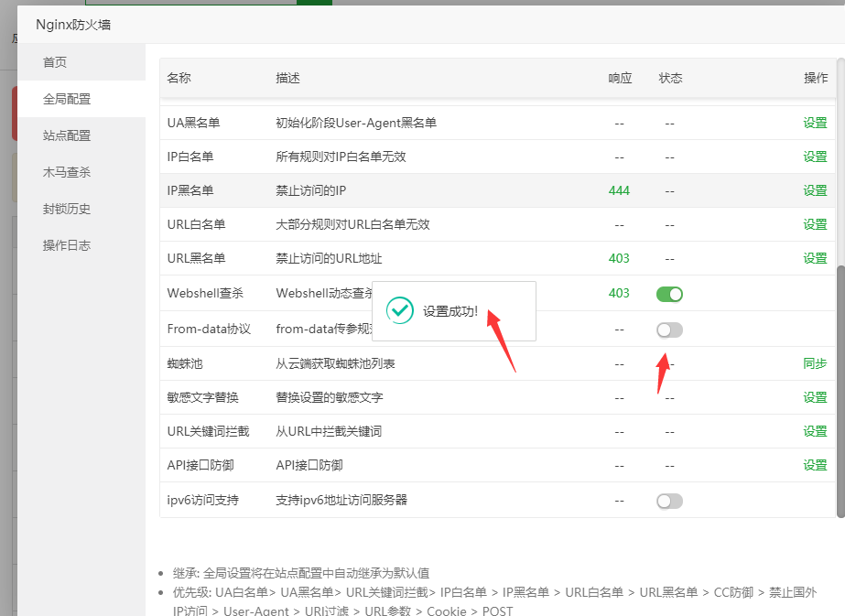Click description 禁止访问的IP
Screen dimensions: 845x616
pos(311,190)
